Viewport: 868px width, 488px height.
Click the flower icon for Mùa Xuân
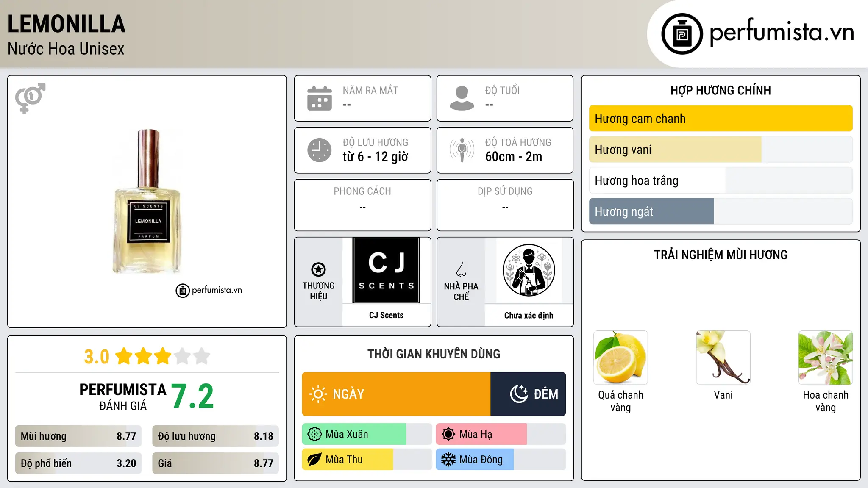314,434
